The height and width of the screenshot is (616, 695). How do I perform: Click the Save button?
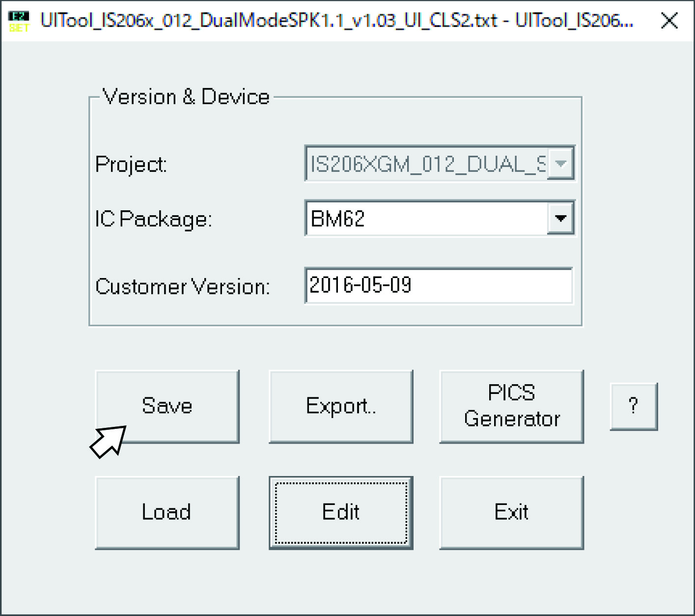tap(167, 406)
